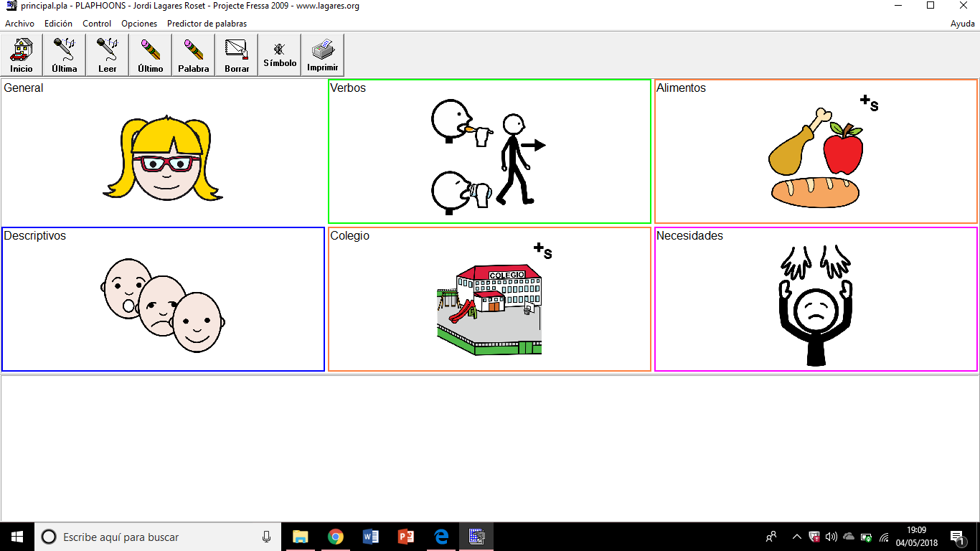Open the Edición menu

(58, 24)
